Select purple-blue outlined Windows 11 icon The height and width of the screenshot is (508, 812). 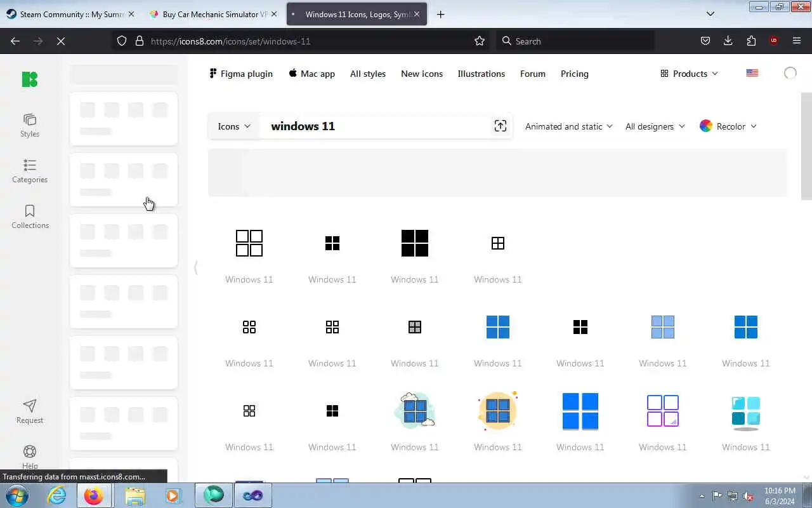pos(663,411)
